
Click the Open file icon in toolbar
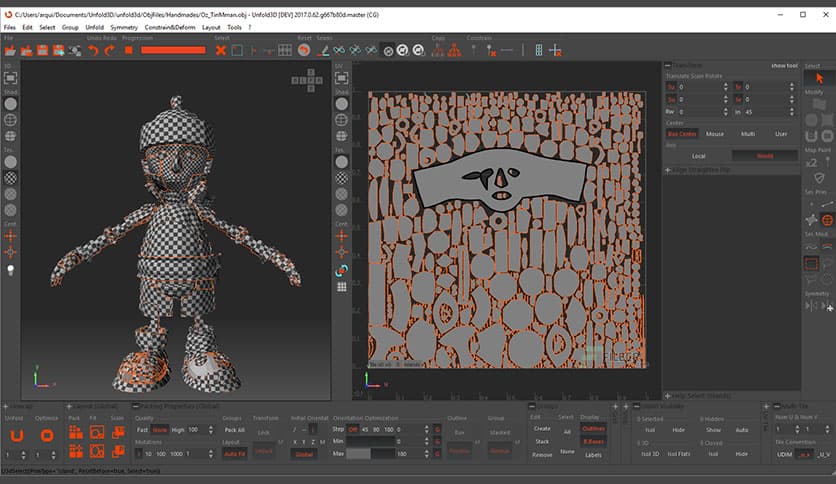pyautogui.click(x=10, y=51)
